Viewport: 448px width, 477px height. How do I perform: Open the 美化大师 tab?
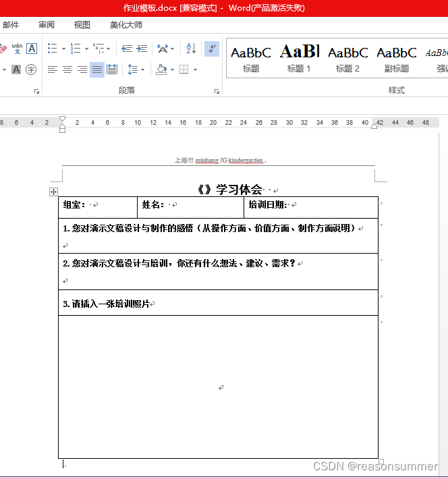(x=126, y=25)
